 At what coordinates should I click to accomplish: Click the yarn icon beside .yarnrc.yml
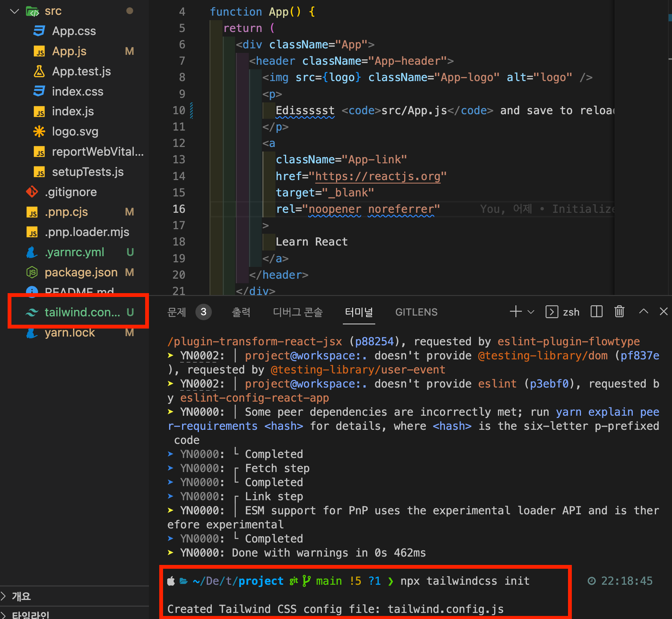[32, 252]
